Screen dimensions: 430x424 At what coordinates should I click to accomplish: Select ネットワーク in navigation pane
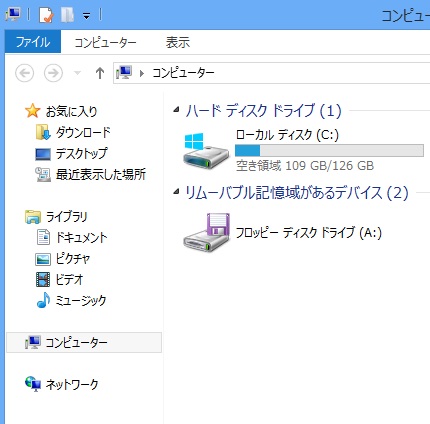pyautogui.click(x=72, y=384)
